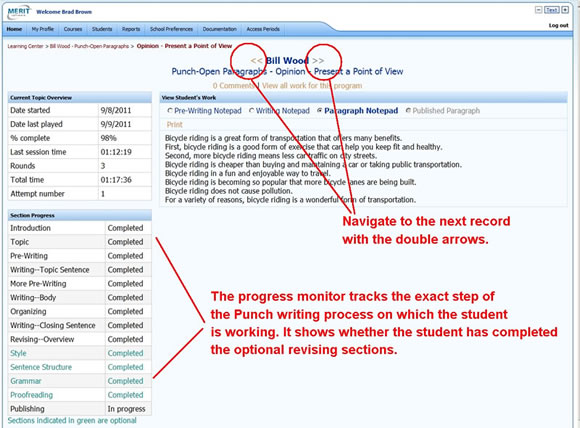Screen dimensions: 580x428
Task: Select the Paragraph Notepad radio button
Action: pyautogui.click(x=320, y=111)
